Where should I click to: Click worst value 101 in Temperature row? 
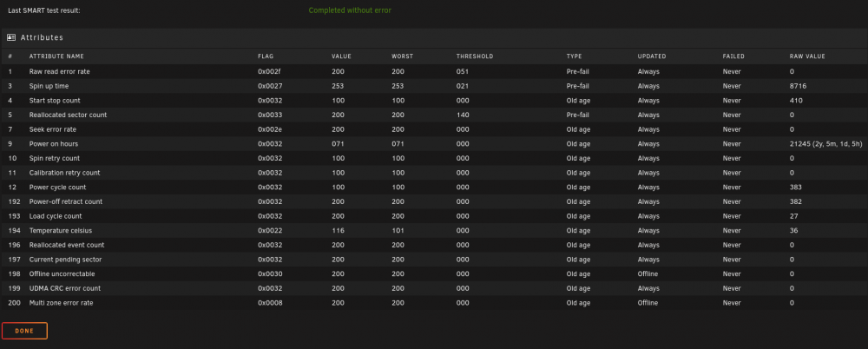[398, 230]
